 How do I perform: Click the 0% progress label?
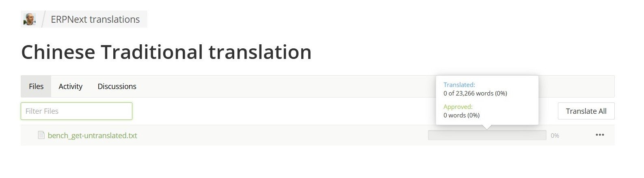[x=555, y=136]
